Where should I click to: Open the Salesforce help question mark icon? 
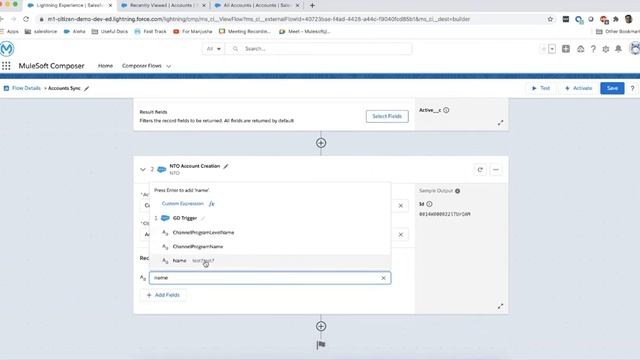click(x=593, y=49)
